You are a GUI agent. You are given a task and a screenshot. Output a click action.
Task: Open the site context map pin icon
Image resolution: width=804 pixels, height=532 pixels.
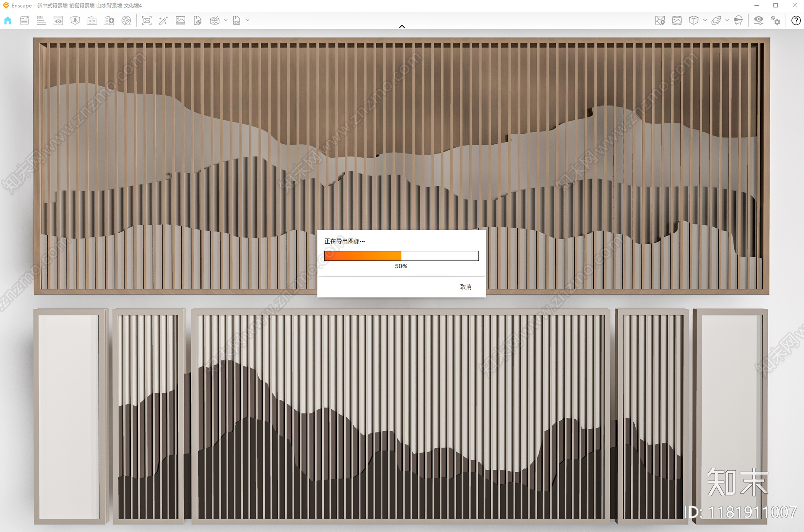(x=660, y=21)
